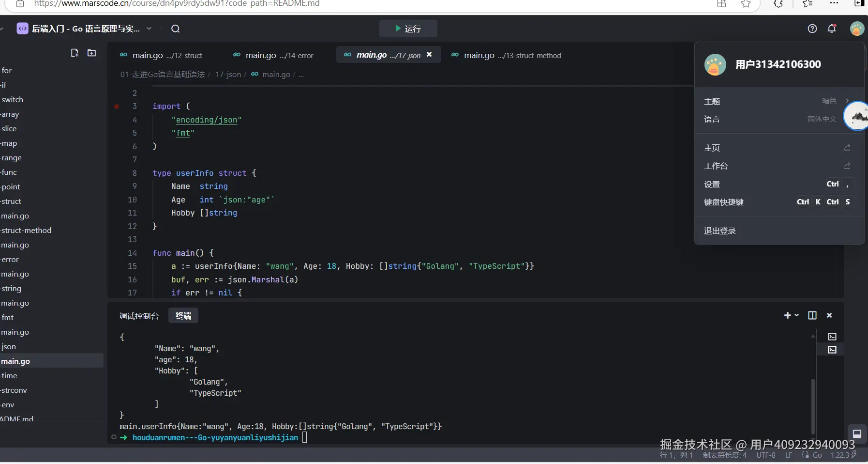Viewport: 868px width, 464px height.
Task: Expand the course title dropdown
Action: point(149,29)
